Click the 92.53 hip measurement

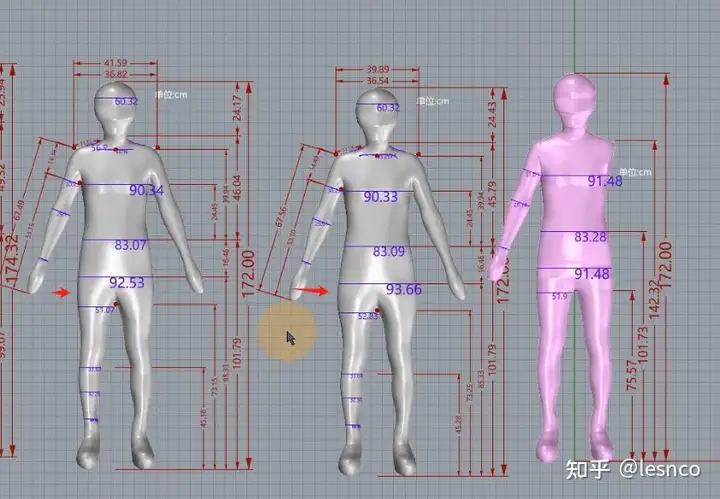[127, 283]
